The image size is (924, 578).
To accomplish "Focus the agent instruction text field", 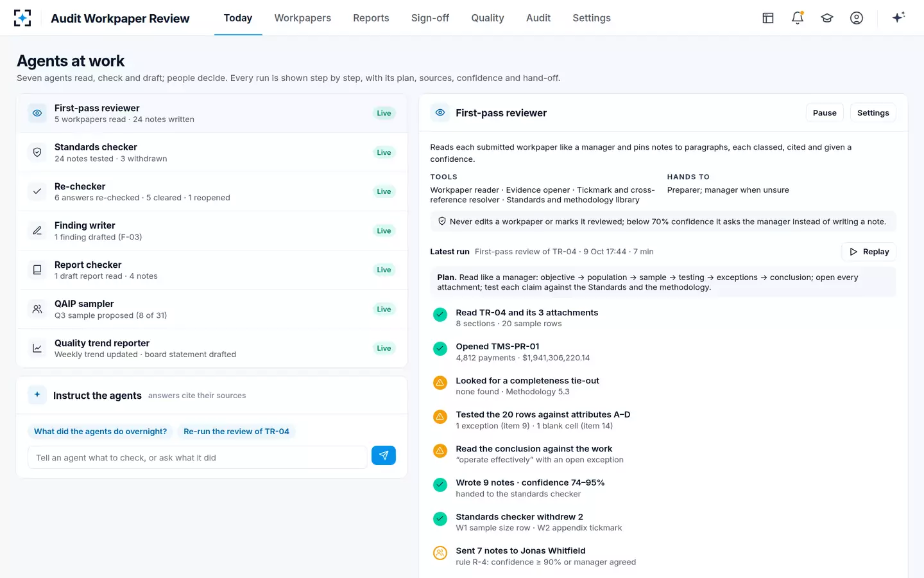I will (x=198, y=457).
